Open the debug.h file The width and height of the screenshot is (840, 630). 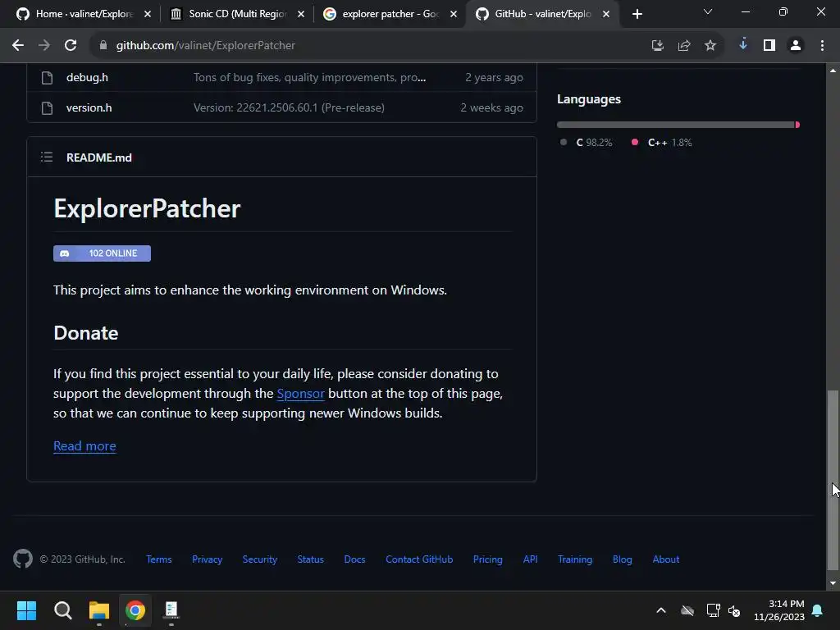coord(87,77)
